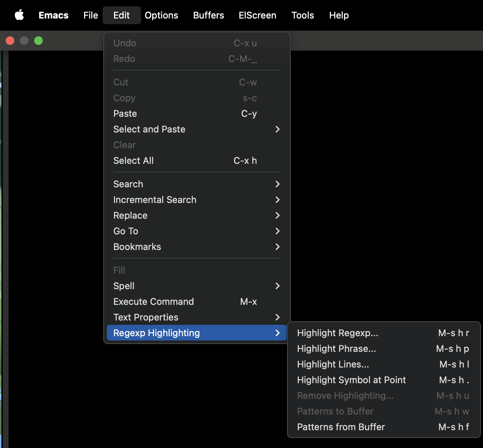The image size is (483, 448).
Task: Open the File menu
Action: pyautogui.click(x=90, y=15)
